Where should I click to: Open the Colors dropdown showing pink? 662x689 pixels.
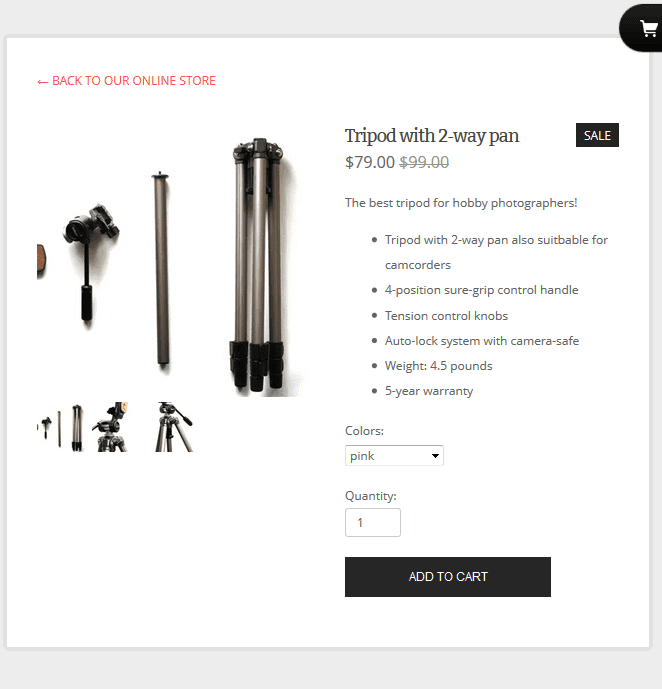(x=394, y=456)
